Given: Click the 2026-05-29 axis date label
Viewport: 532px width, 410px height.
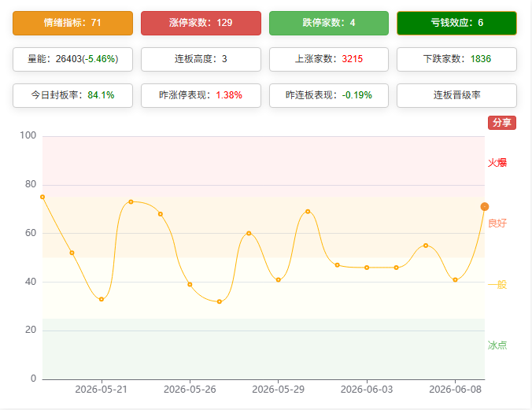Looking at the screenshot, I should tap(279, 390).
